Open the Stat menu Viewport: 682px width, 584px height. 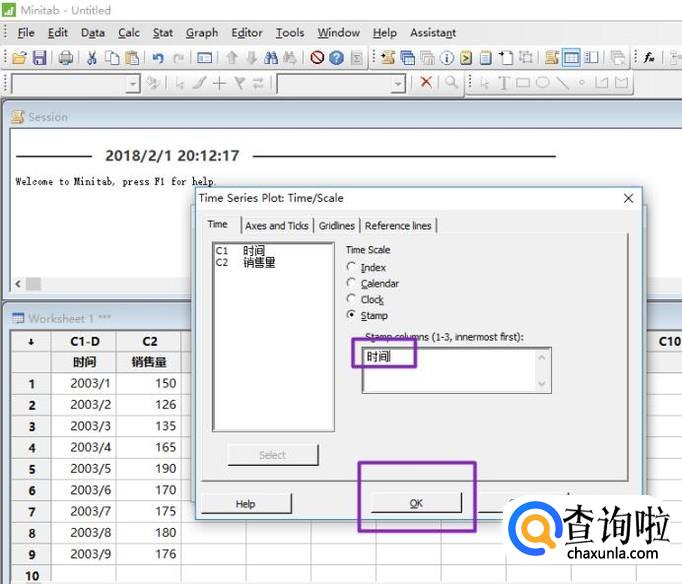click(x=163, y=33)
